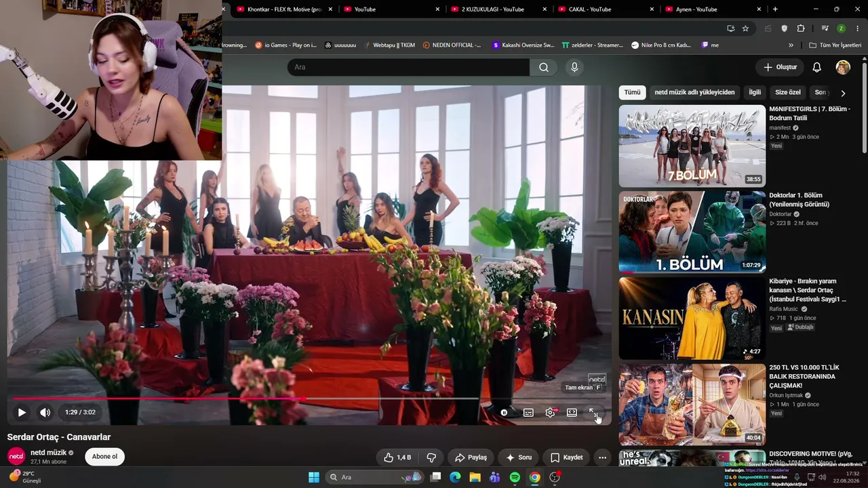Open the 'NEDEN OFFICIAL' bookmark
The image size is (868, 488).
click(452, 45)
